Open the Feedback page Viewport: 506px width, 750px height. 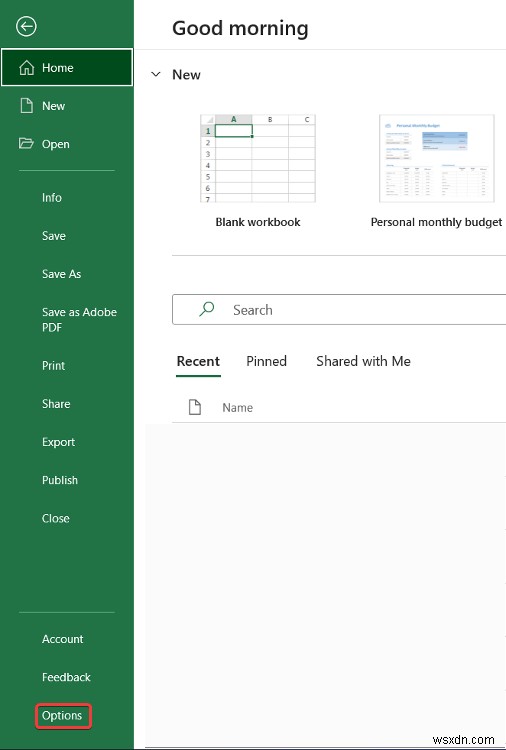[x=66, y=677]
